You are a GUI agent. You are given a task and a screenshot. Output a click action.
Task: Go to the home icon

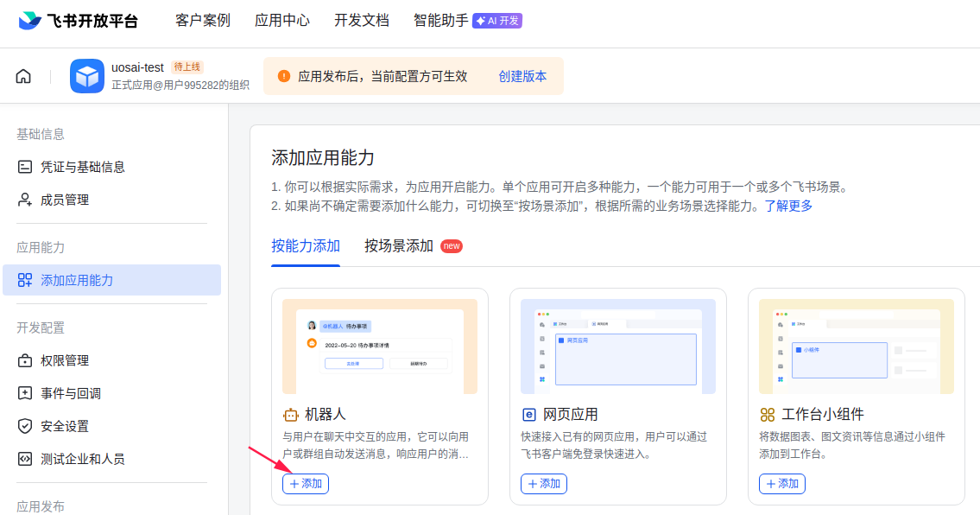[23, 76]
